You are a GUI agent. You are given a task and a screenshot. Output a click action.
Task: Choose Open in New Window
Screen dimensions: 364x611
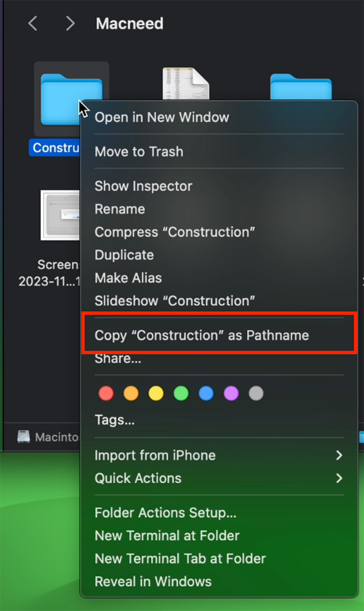click(219, 117)
